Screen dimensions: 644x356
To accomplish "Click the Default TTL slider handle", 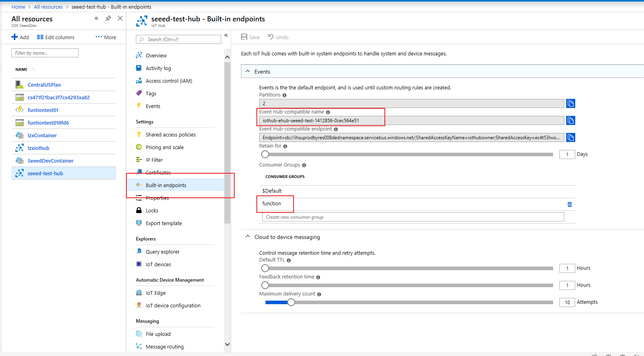I will pos(265,268).
